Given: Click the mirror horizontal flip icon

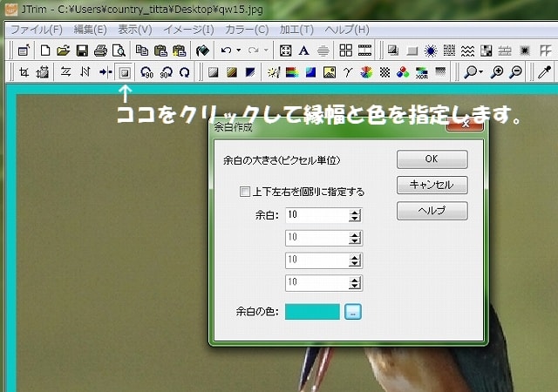Looking at the screenshot, I should 65,72.
